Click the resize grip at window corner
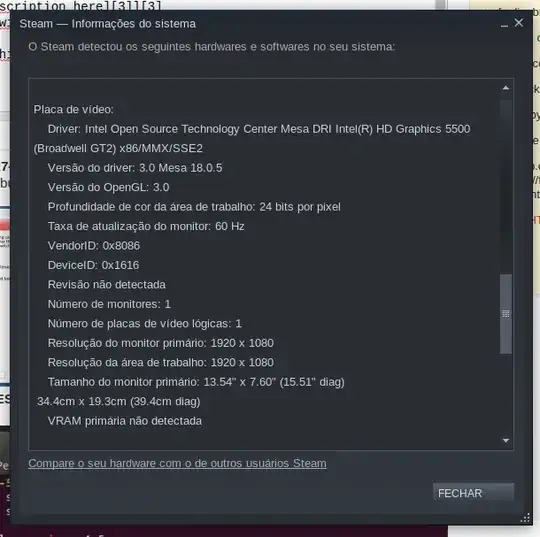The image size is (540, 537). (525, 518)
